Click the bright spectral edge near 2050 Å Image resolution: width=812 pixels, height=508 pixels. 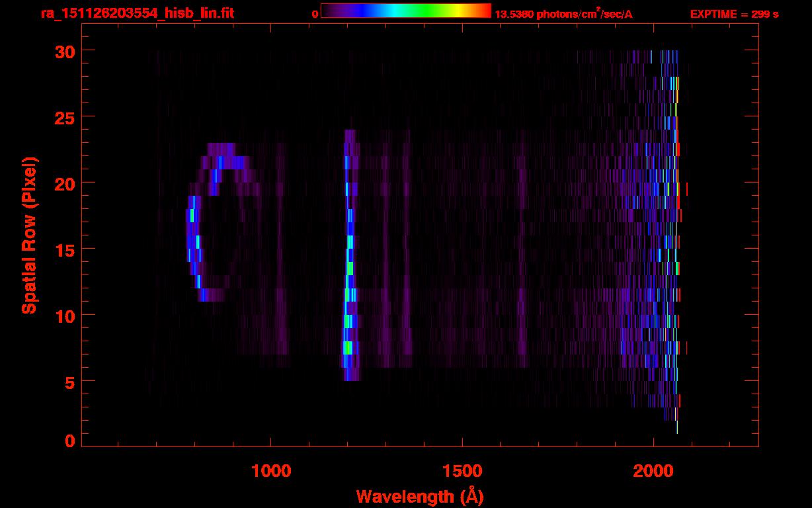676,238
